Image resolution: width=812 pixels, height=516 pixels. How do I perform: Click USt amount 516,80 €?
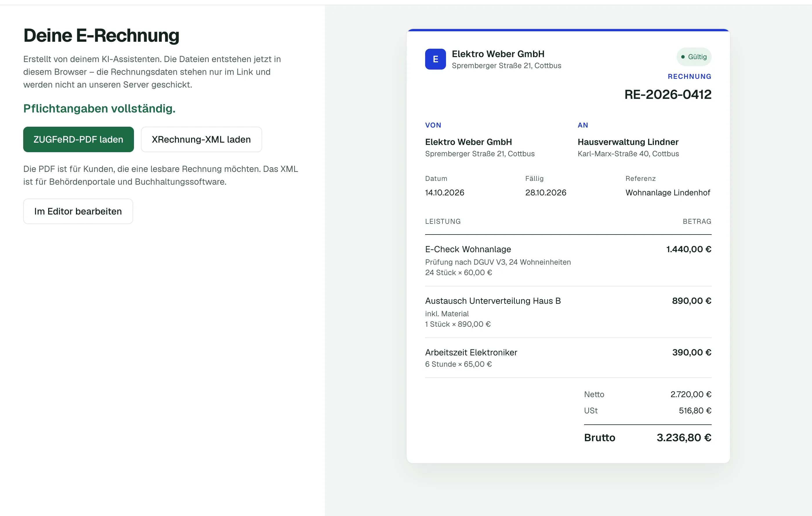coord(695,410)
